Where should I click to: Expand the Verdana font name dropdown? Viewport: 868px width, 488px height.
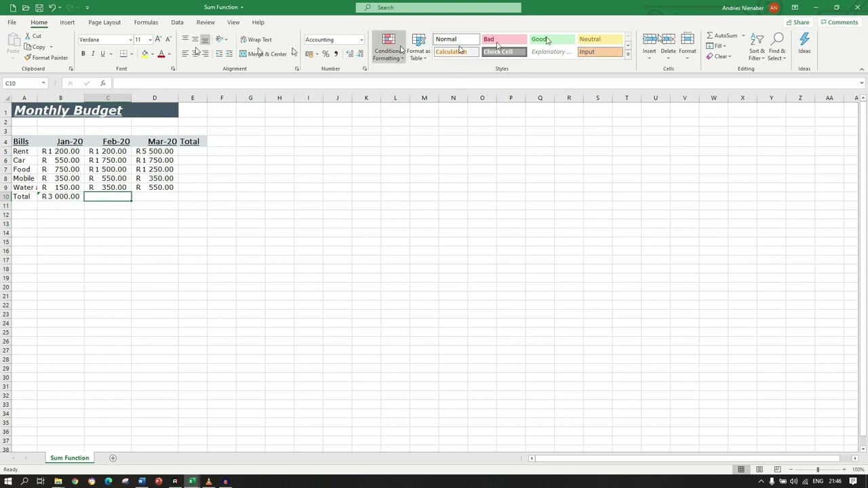(130, 39)
